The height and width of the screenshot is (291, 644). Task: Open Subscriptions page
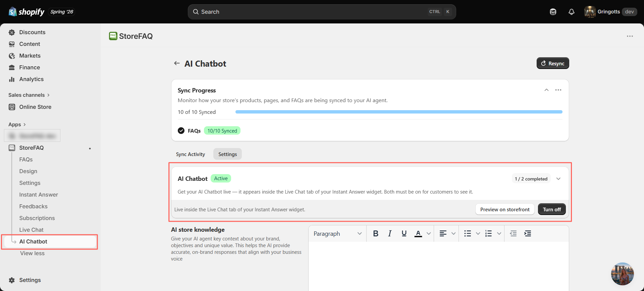pos(37,218)
